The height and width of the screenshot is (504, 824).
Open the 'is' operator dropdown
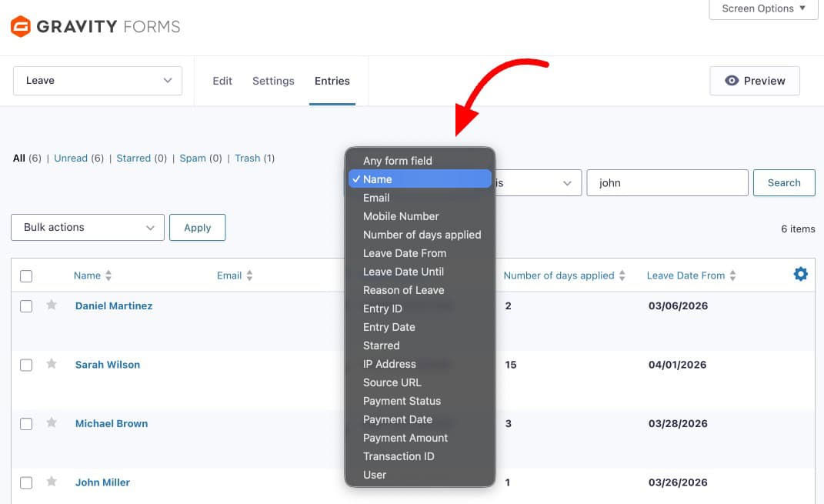(537, 183)
